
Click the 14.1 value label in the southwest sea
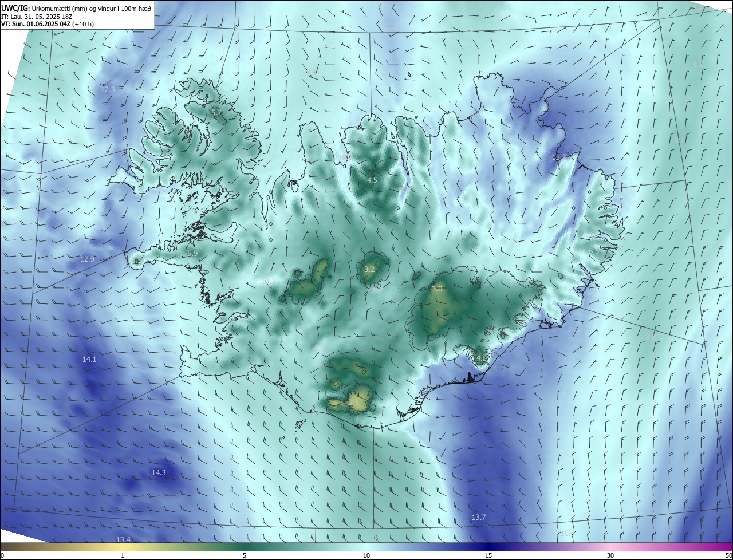click(x=89, y=360)
